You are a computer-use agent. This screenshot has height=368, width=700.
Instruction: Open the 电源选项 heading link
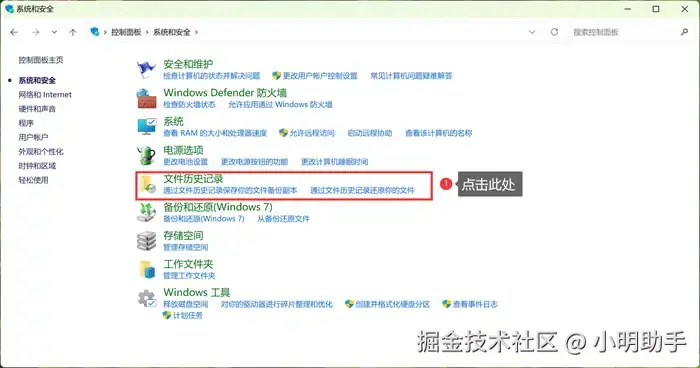183,150
